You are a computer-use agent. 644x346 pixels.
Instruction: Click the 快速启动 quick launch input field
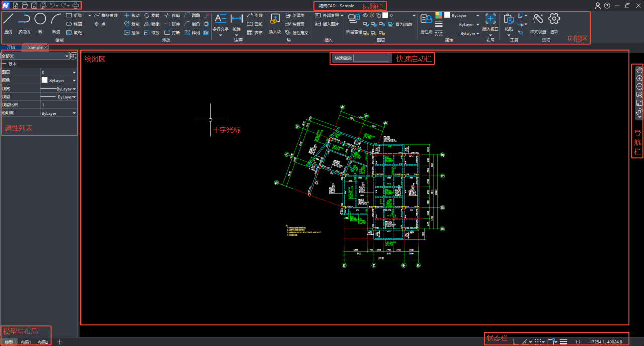(x=371, y=58)
